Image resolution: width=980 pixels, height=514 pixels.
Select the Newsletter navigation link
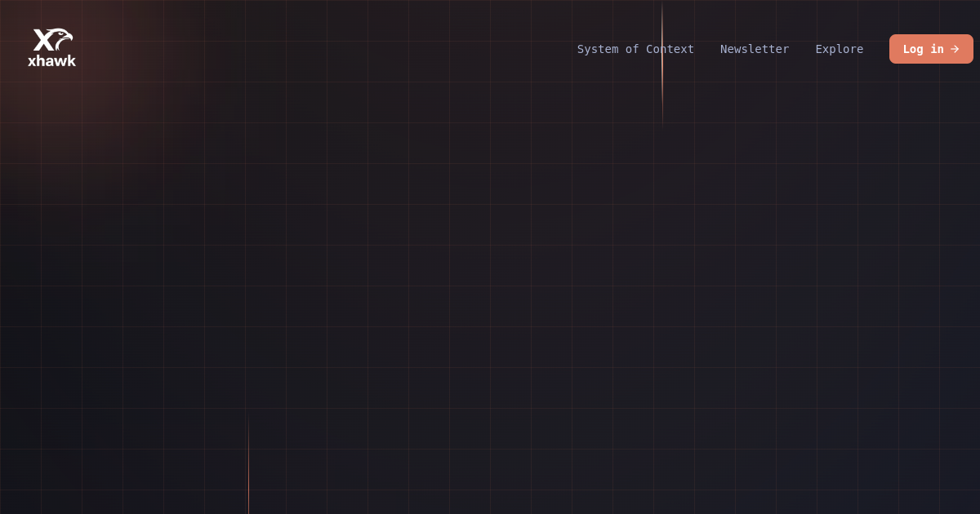coord(755,49)
